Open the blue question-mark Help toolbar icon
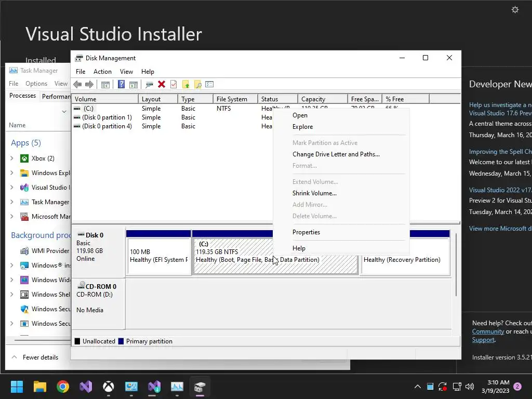Viewport: 532px width, 399px height. point(121,85)
